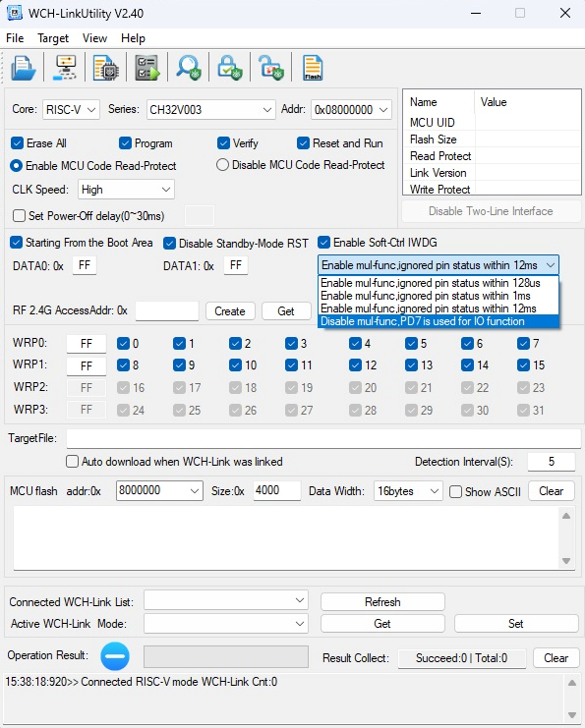
Task: Open the View menu
Action: point(94,38)
